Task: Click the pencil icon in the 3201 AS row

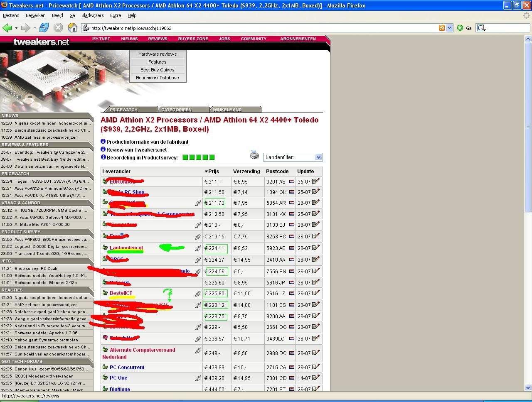Action: [x=316, y=181]
